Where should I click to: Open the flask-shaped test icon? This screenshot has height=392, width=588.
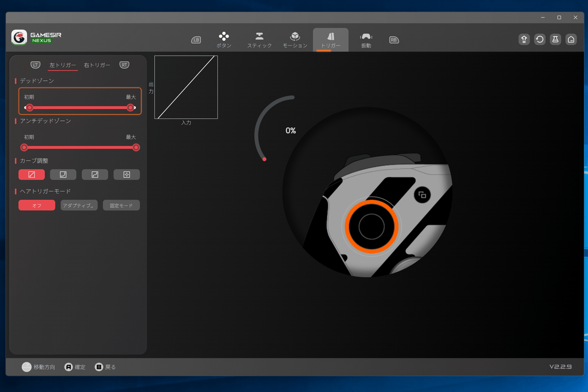(x=555, y=40)
